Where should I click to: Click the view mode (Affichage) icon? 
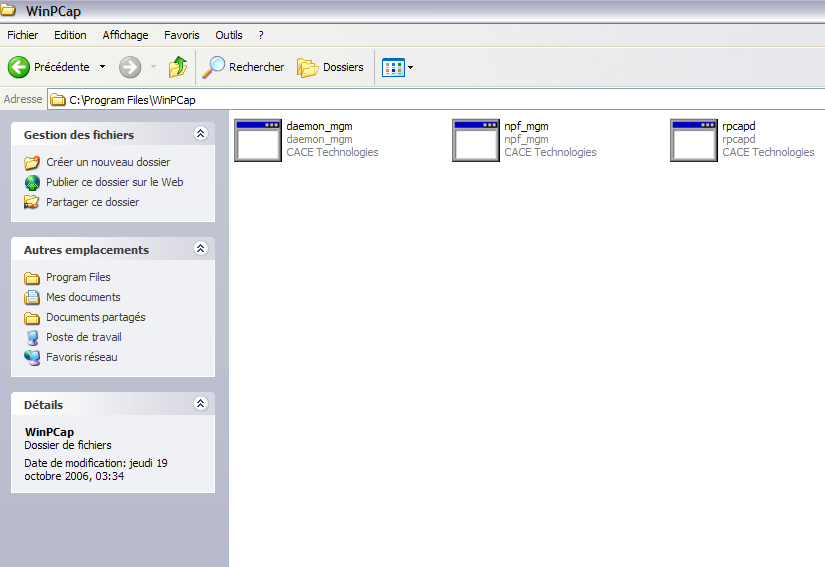click(x=393, y=68)
